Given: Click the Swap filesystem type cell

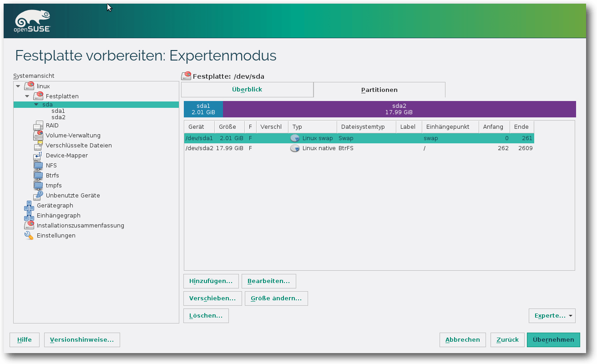Looking at the screenshot, I should 346,138.
